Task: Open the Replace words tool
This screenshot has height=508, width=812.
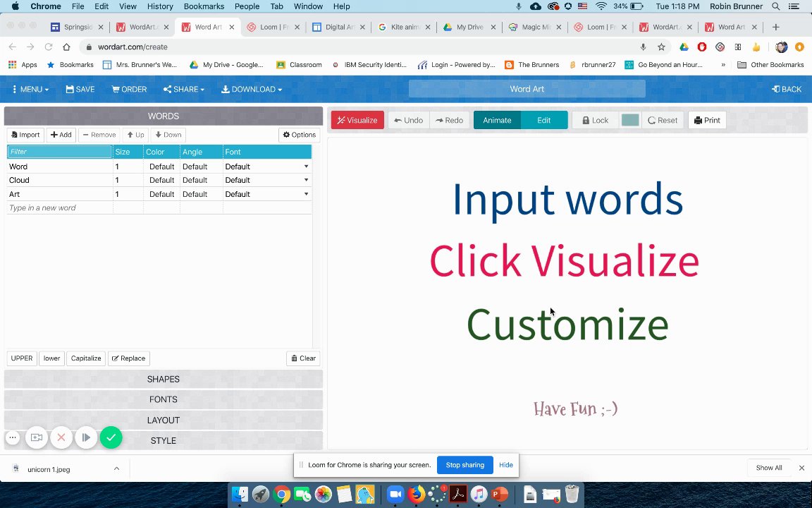Action: pos(128,358)
